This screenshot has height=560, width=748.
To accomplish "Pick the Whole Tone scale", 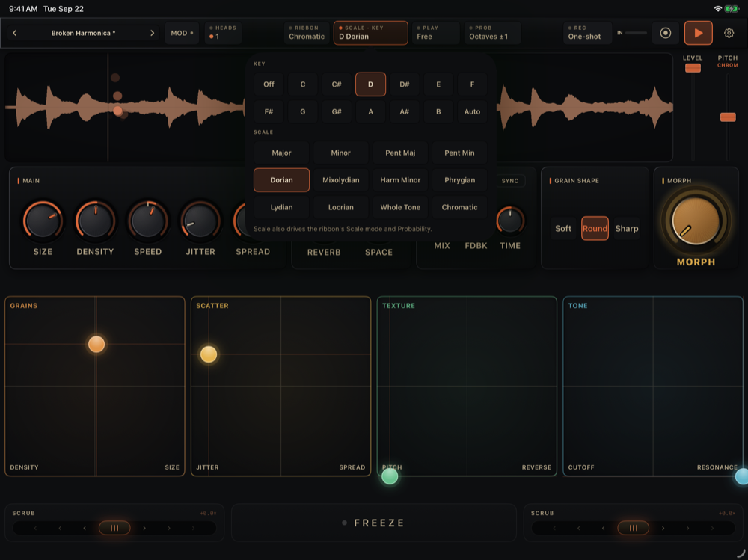I will click(400, 208).
